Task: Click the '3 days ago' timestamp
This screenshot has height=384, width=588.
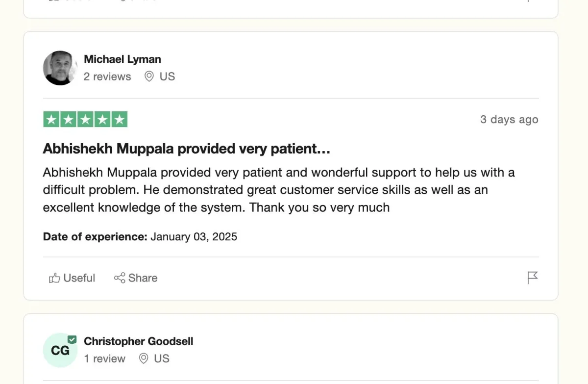Action: pos(509,120)
